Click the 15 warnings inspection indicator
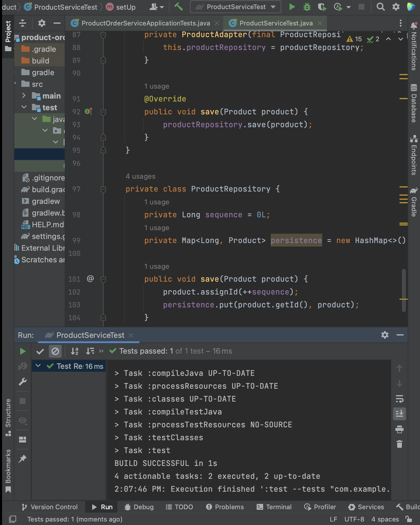 (354, 39)
